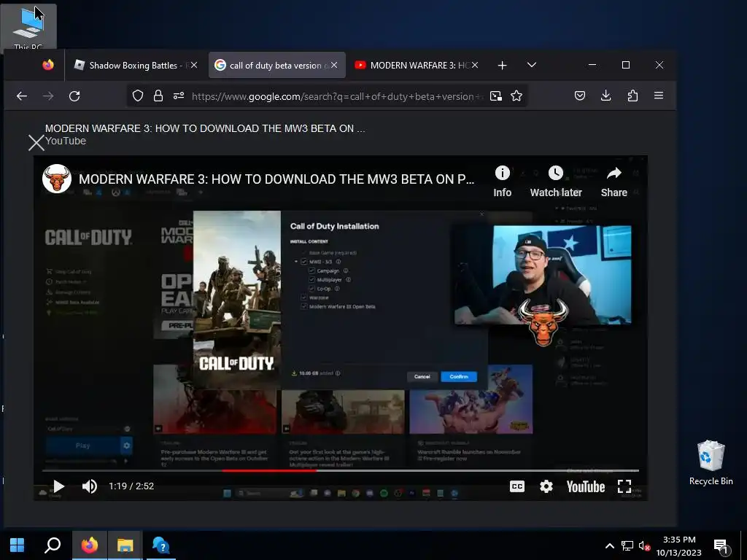Click the YouTube source label under the title
The image size is (747, 560).
point(66,141)
